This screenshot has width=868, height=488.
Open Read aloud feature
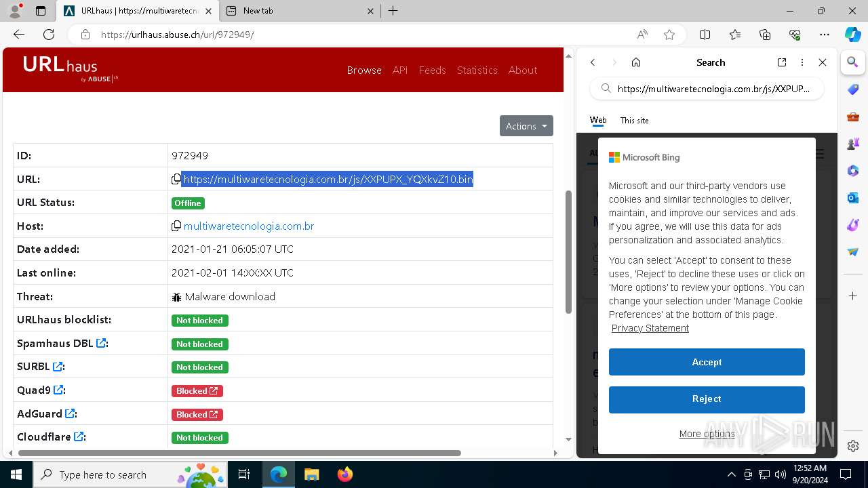[642, 35]
